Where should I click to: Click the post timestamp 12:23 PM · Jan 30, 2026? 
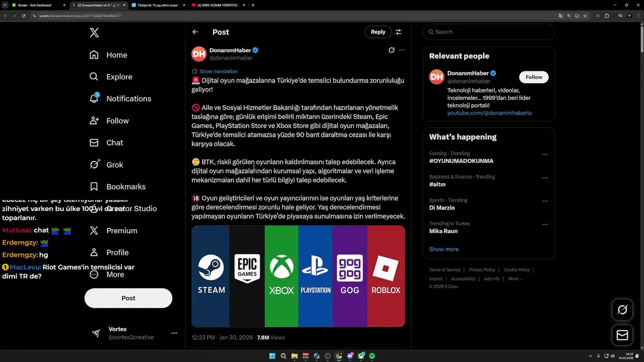tap(222, 337)
